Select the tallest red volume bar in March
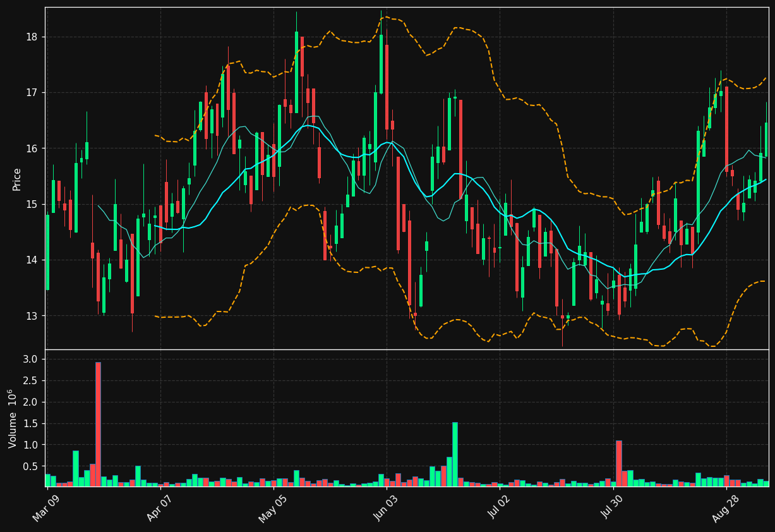 tap(98, 424)
